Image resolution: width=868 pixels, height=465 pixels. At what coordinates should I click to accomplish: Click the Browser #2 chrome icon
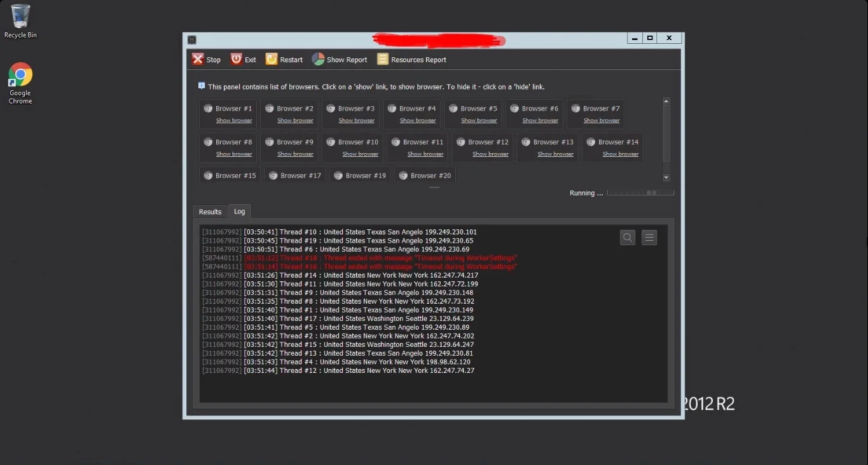(x=270, y=109)
